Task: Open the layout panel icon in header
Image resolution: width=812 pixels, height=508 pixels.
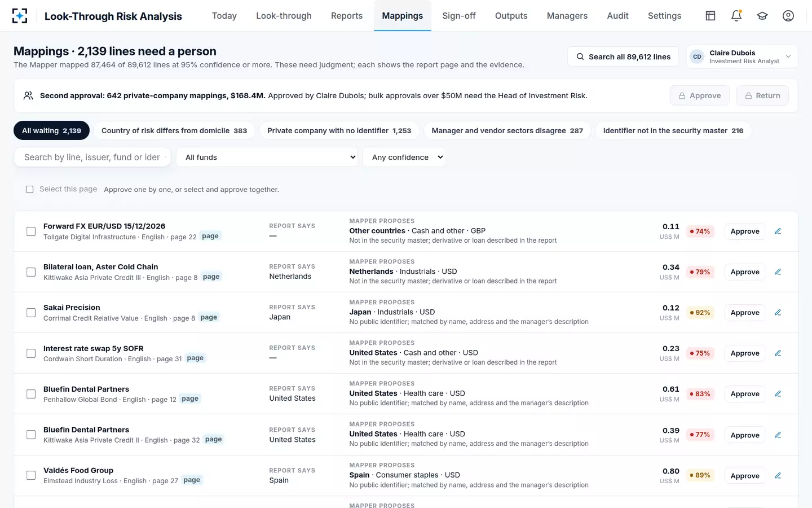Action: 710,16
